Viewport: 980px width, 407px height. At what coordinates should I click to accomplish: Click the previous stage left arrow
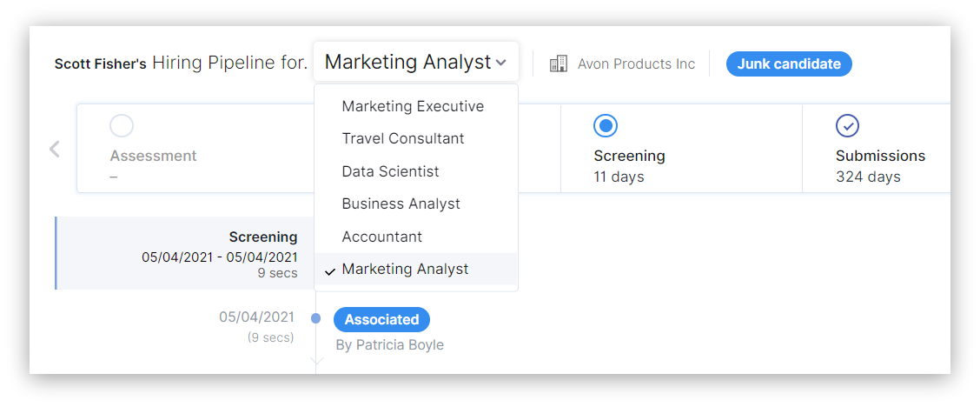coord(55,149)
